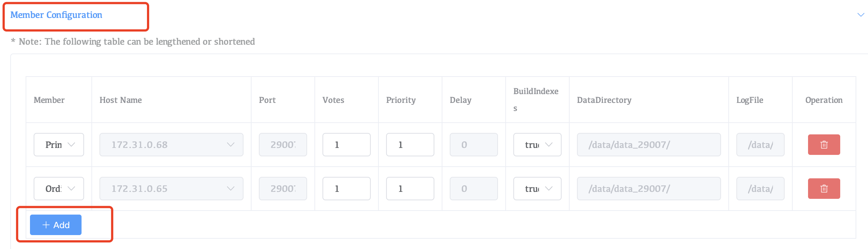
Task: Focus Priority field in first row
Action: point(410,145)
